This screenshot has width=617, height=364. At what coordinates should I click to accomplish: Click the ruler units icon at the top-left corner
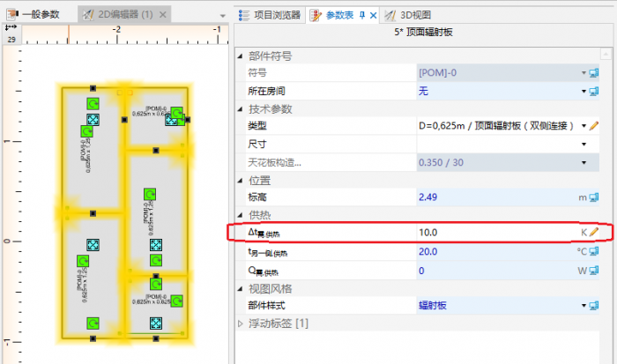11,33
